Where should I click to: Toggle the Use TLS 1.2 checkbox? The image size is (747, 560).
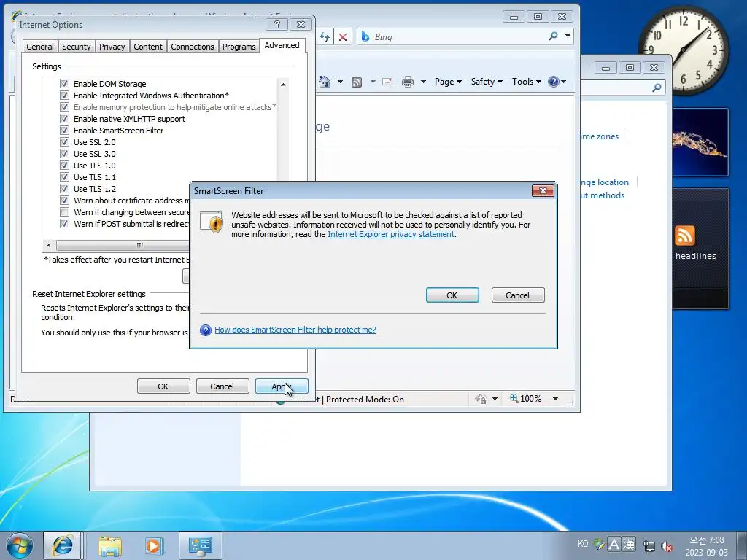click(64, 189)
